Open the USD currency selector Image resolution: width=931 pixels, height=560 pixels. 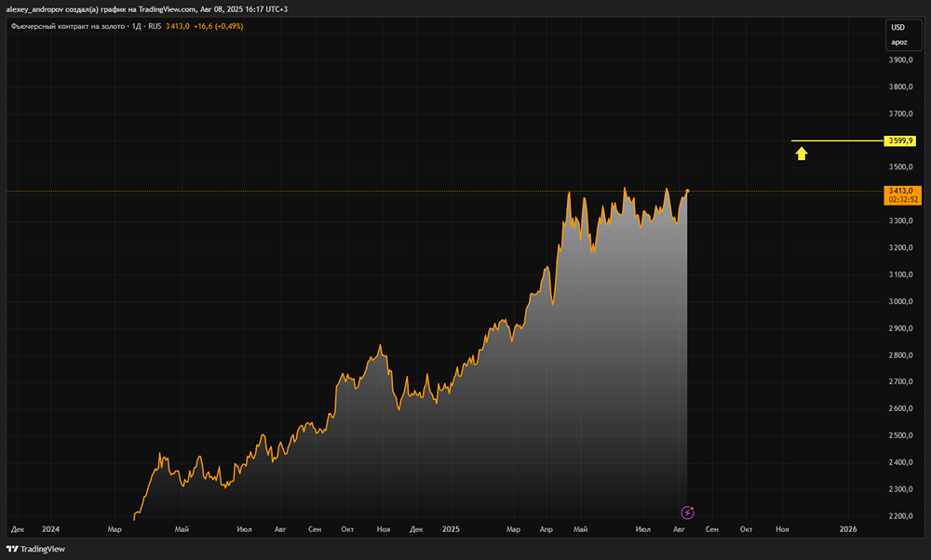tap(897, 27)
